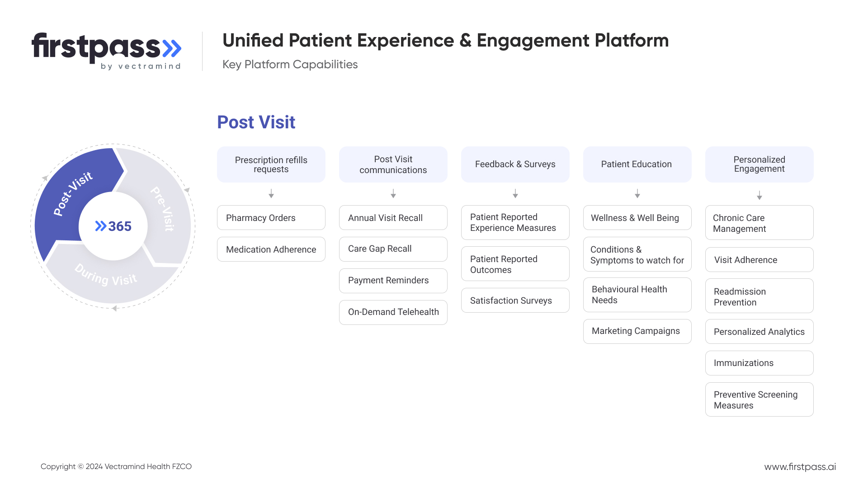Open the Feedback & Surveys category

pos(515,164)
